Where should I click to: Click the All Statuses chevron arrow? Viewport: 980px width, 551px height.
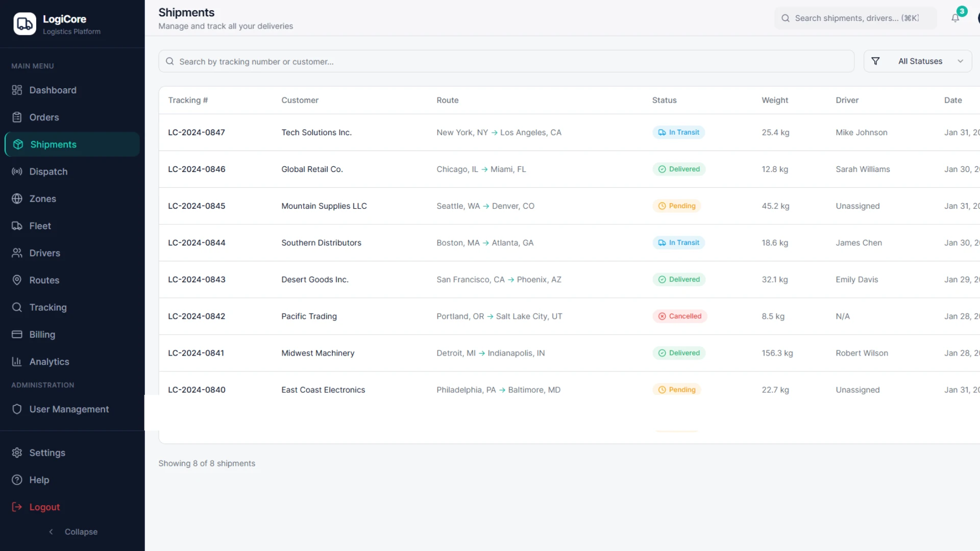[x=960, y=61]
